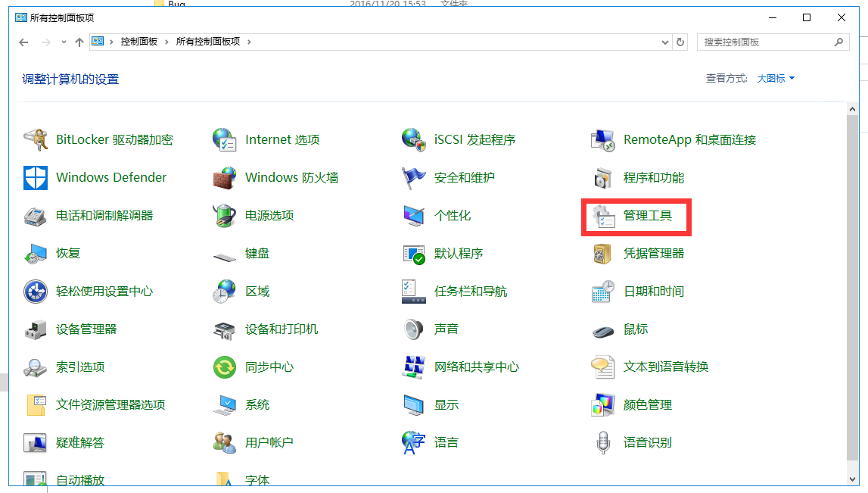Image resolution: width=868 pixels, height=493 pixels.
Task: Open the 任务栏和导航 icon
Action: pyautogui.click(x=414, y=292)
